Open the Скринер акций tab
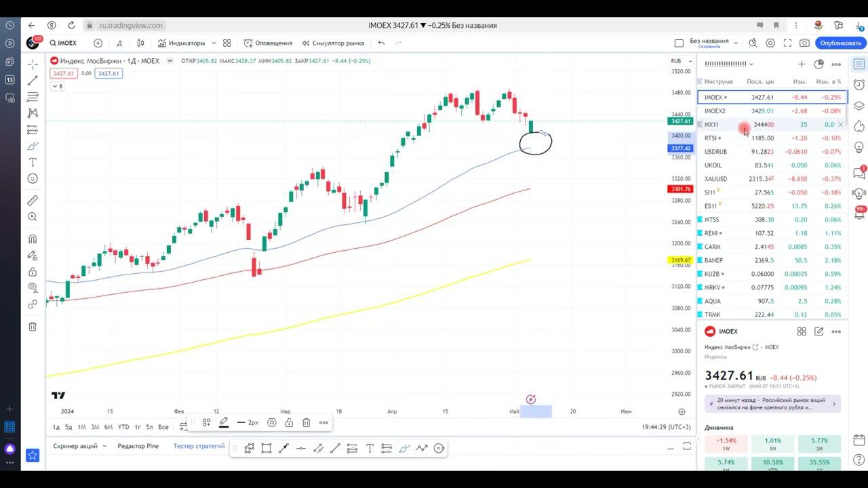The height and width of the screenshot is (488, 868). 75,446
